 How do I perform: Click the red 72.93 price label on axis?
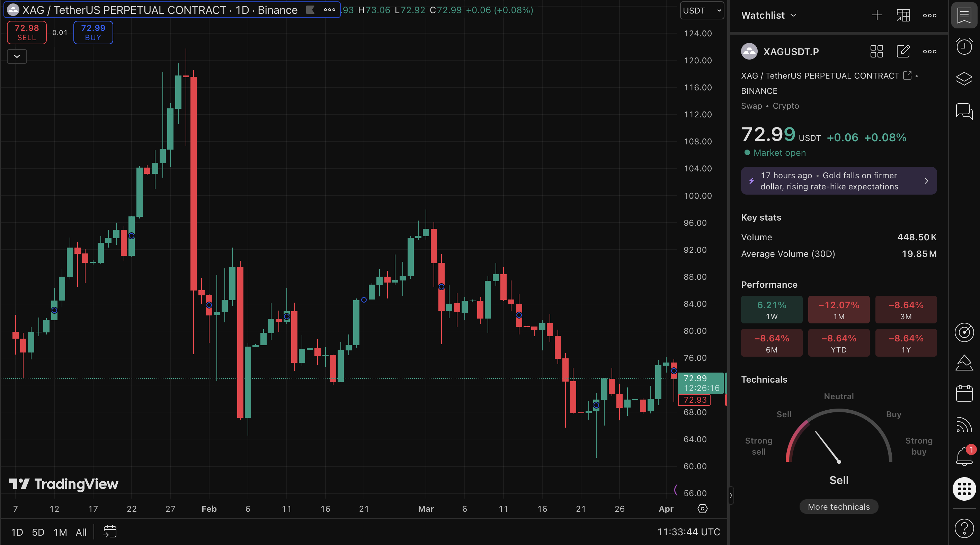(x=694, y=400)
